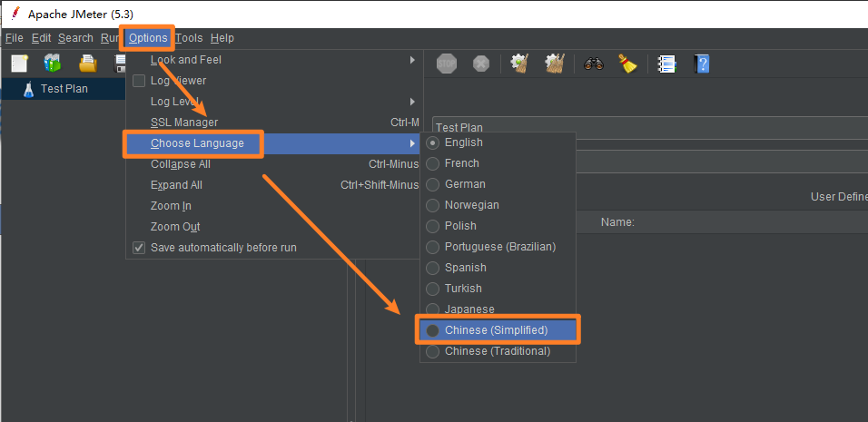
Task: Open the Edit menu
Action: coord(41,38)
